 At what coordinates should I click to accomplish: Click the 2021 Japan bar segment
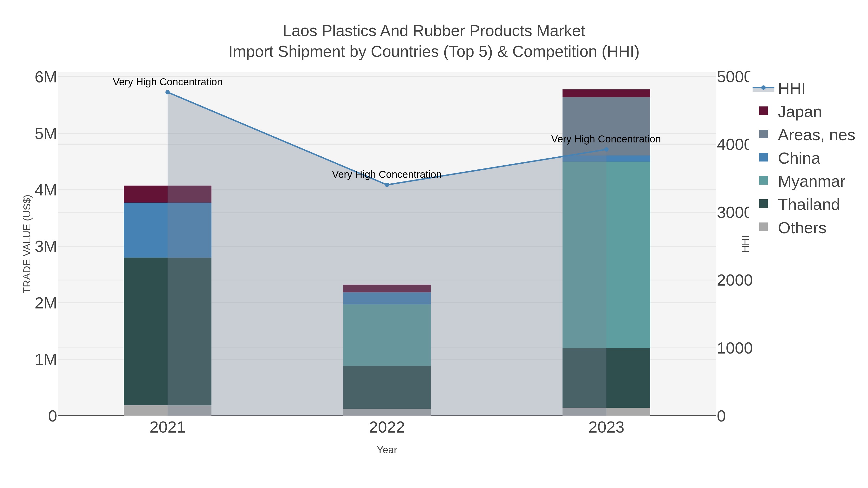(168, 194)
